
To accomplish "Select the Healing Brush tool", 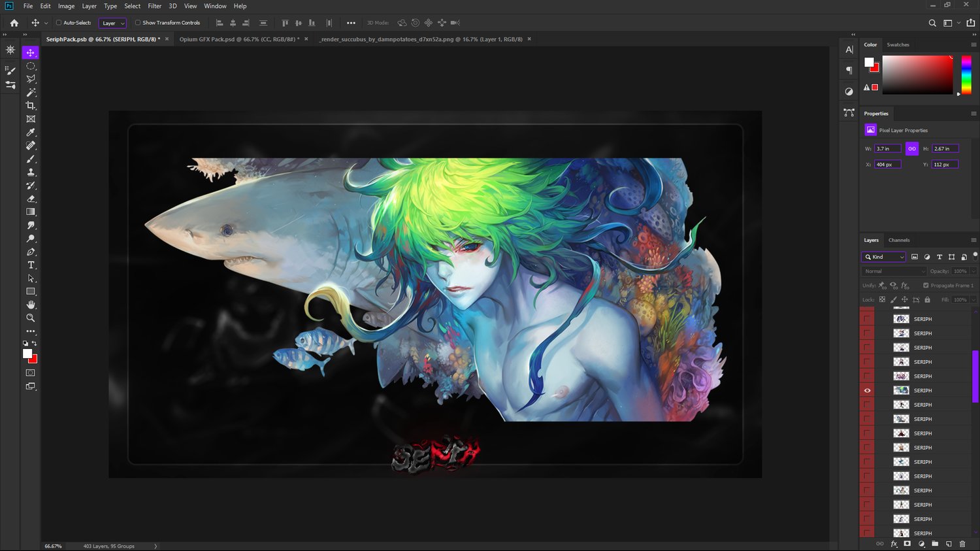I will [30, 145].
